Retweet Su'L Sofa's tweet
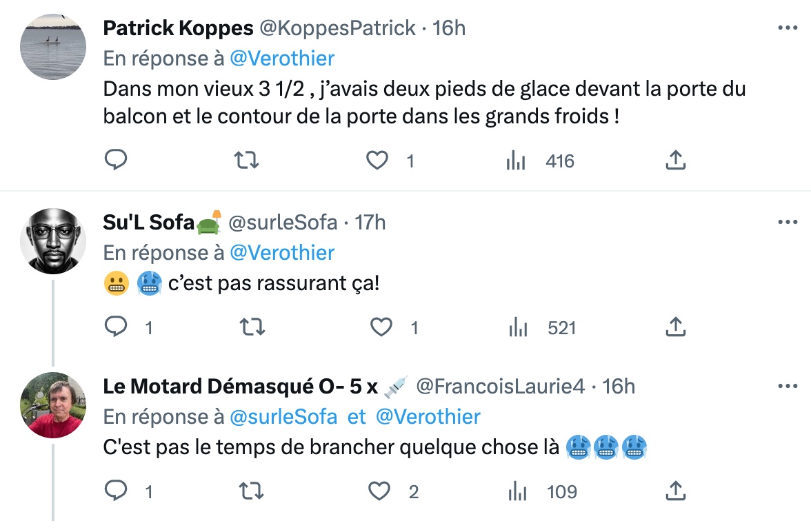The height and width of the screenshot is (532, 811). (252, 327)
